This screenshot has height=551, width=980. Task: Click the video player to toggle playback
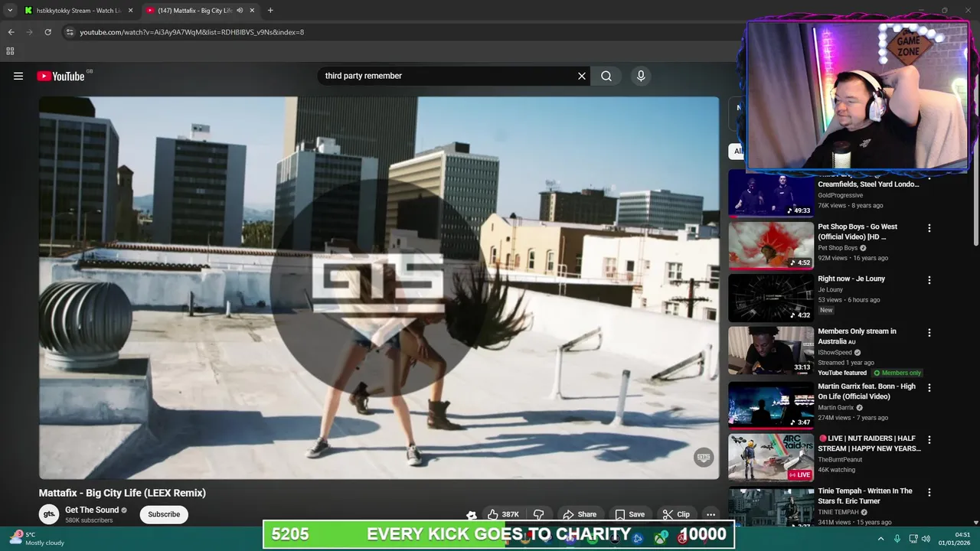[x=379, y=288]
